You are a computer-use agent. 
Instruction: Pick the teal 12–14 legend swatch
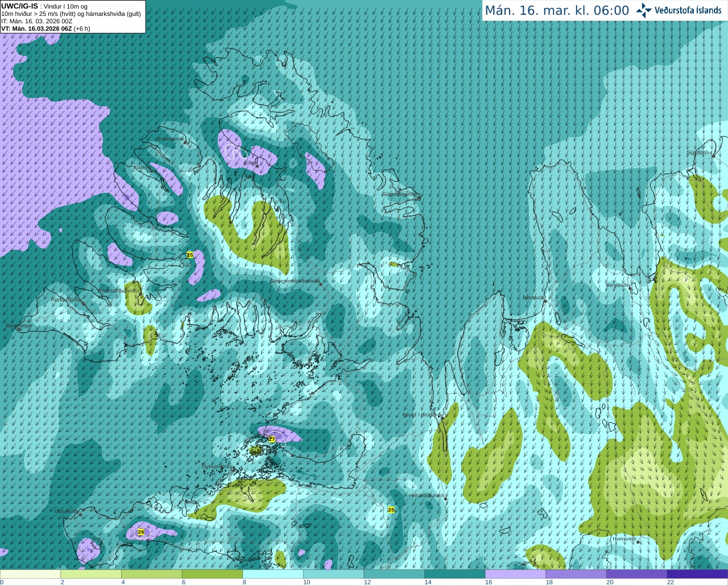394,574
